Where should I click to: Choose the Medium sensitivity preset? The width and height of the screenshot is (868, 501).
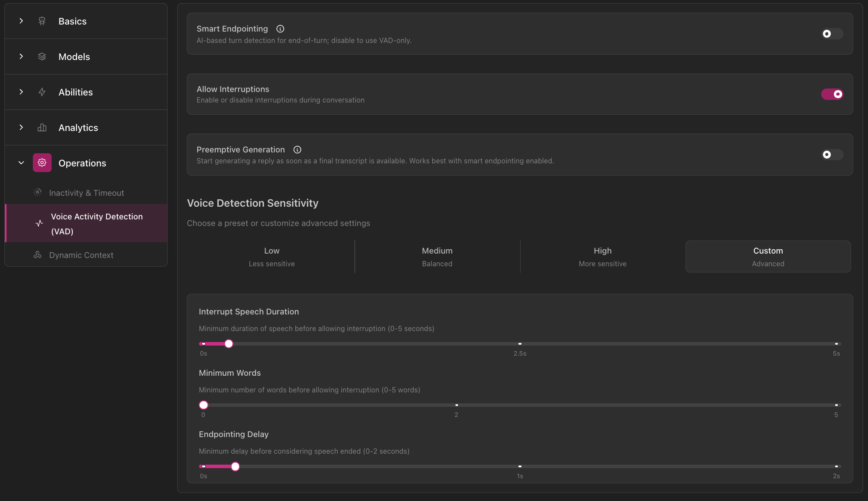coord(437,256)
